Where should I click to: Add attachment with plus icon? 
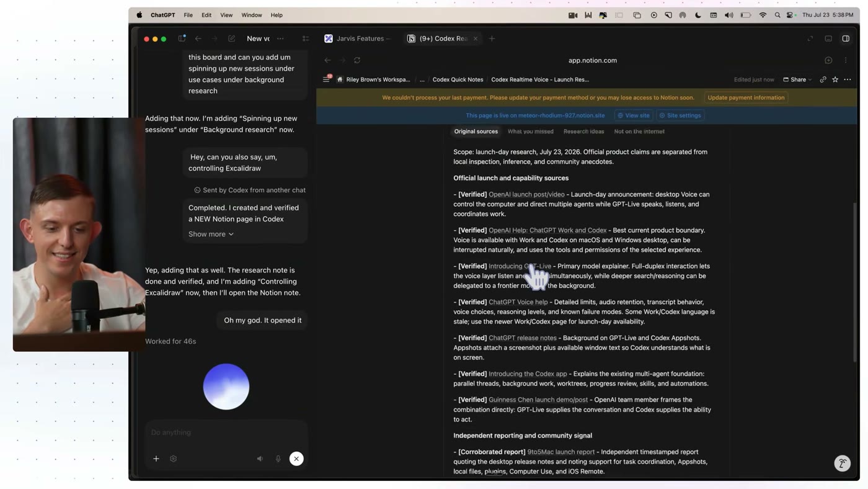(156, 459)
